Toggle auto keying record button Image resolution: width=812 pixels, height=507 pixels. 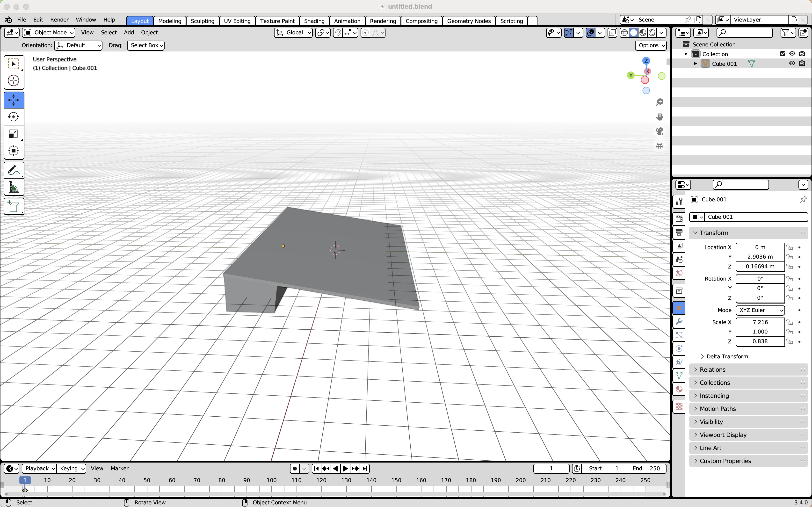[x=295, y=468]
